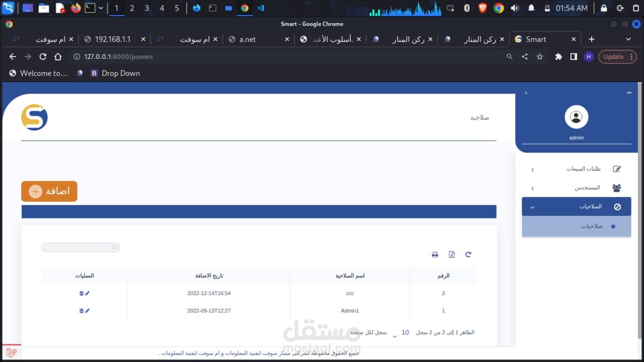Select the 2022-09-13T12:27 date cell
The width and height of the screenshot is (644, 362).
[209, 311]
